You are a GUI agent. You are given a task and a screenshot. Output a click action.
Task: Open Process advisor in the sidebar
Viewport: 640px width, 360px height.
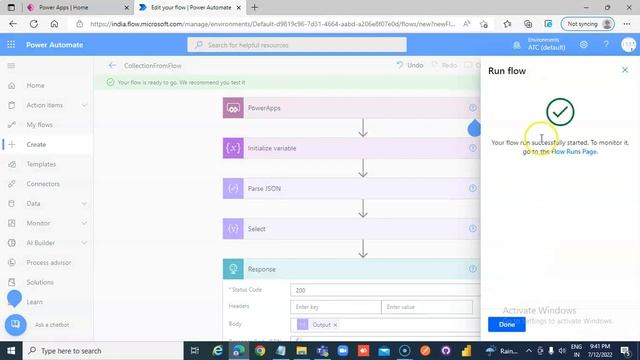49,262
